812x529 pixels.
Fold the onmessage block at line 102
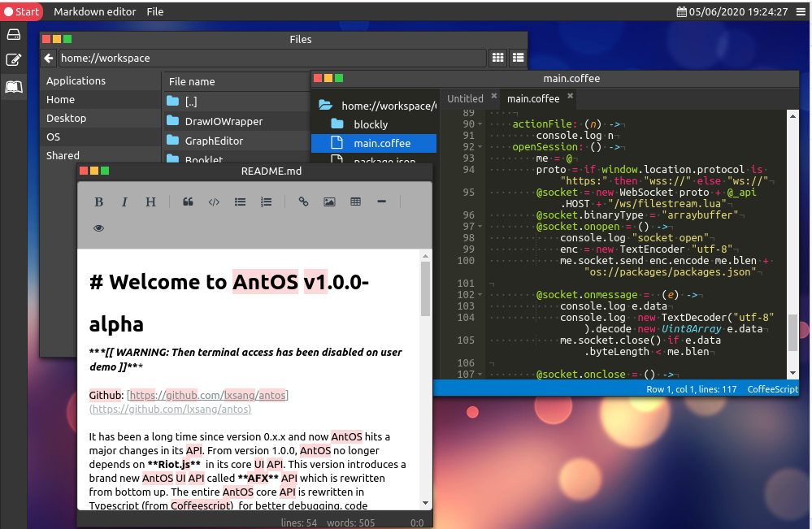481,294
